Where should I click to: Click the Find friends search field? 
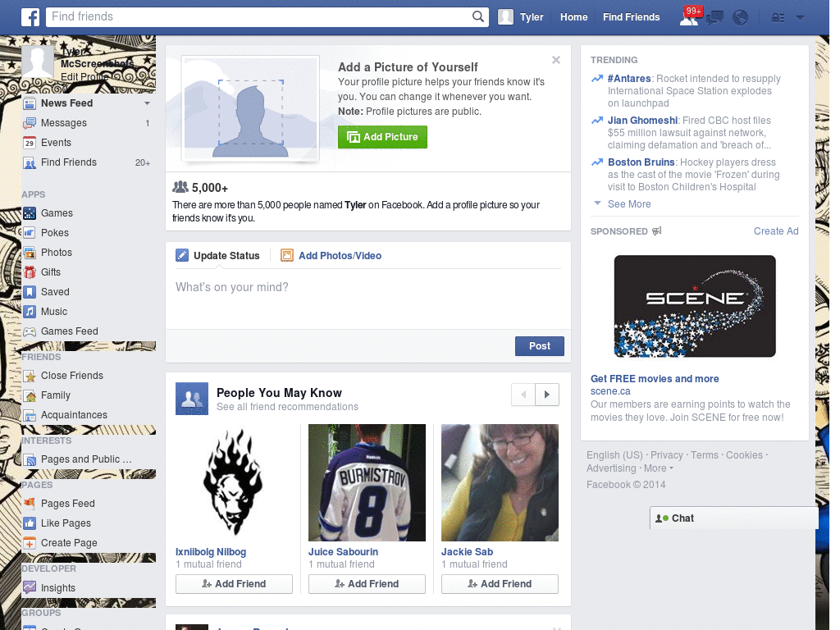click(258, 16)
